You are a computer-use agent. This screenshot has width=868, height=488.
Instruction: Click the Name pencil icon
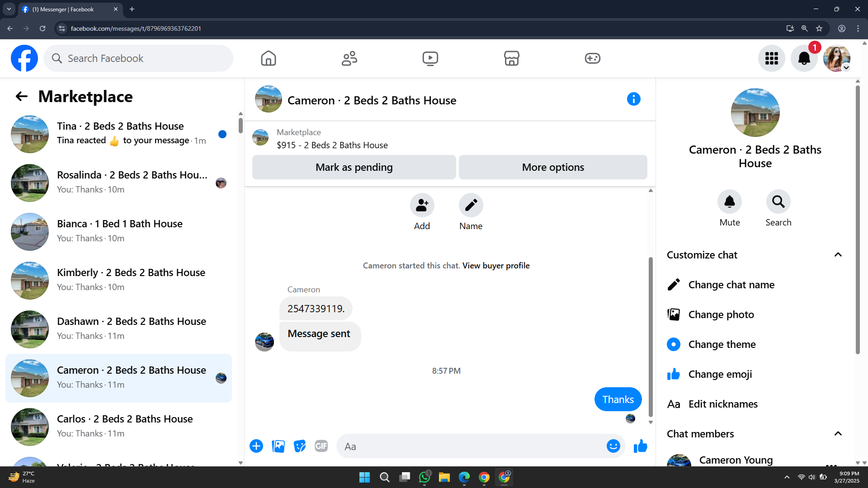pyautogui.click(x=471, y=205)
